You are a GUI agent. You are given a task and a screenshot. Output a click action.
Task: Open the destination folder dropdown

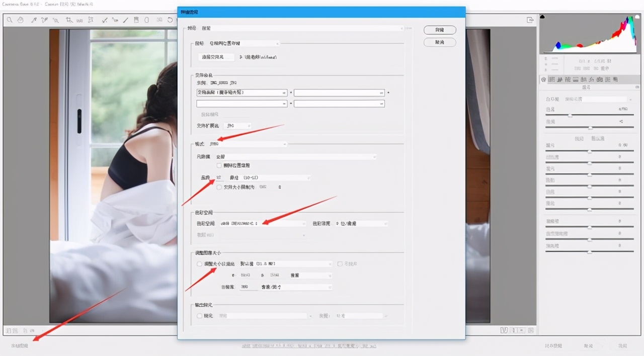click(x=243, y=44)
